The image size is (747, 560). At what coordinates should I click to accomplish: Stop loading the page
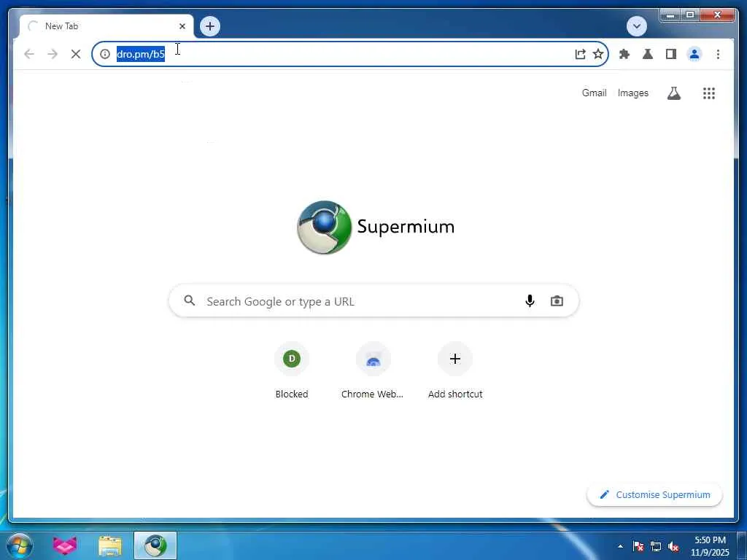click(x=76, y=54)
